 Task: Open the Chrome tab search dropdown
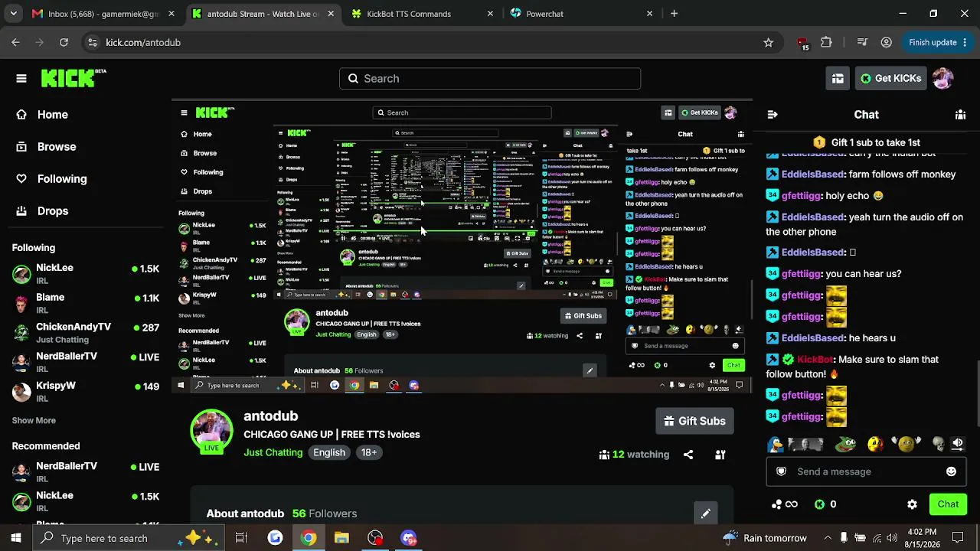[x=13, y=14]
